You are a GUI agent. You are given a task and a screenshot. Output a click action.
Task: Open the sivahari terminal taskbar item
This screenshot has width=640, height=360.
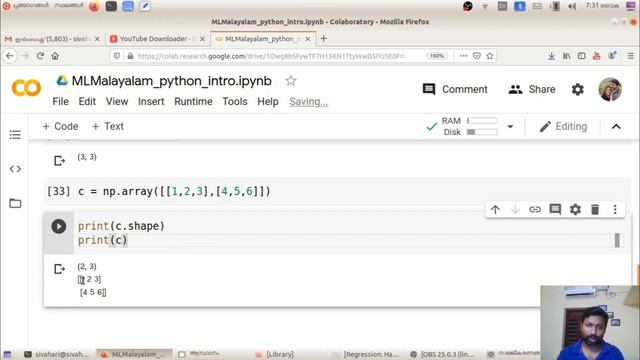(x=57, y=354)
